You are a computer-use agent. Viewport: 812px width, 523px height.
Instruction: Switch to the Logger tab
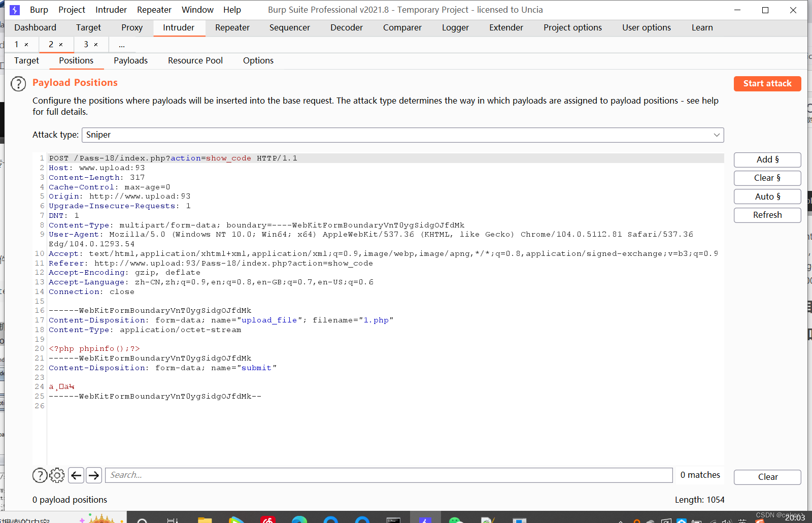coord(455,27)
